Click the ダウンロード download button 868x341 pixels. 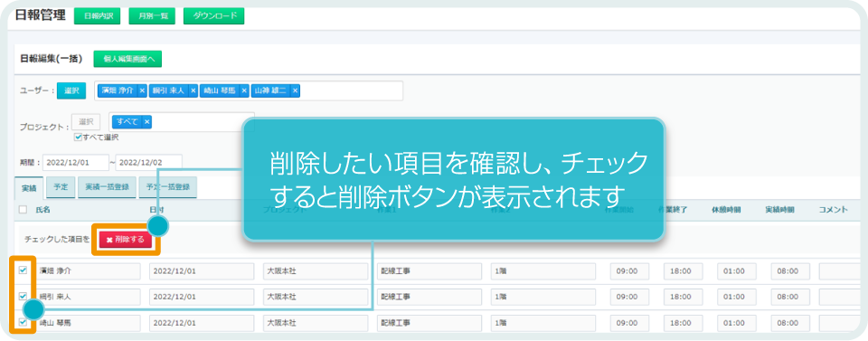213,16
